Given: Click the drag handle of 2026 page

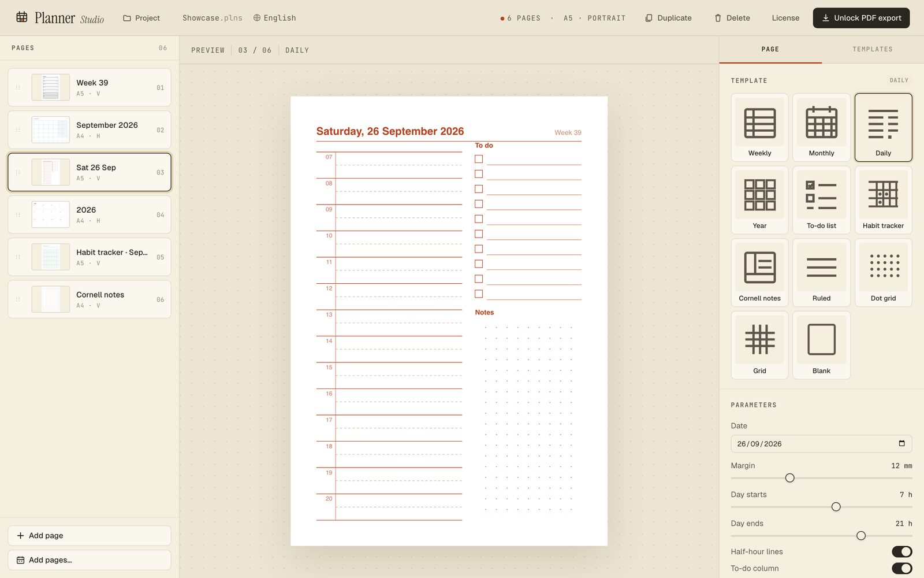Looking at the screenshot, I should 18,214.
